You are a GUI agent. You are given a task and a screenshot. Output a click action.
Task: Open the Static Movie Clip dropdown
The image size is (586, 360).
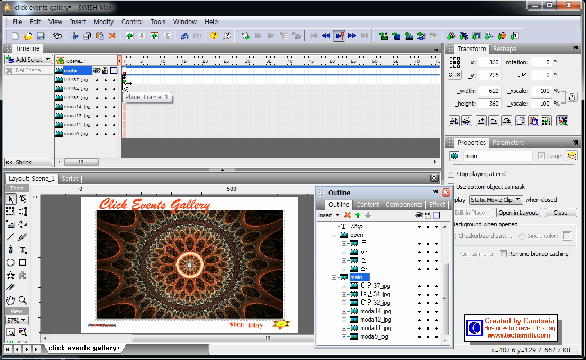pos(496,200)
